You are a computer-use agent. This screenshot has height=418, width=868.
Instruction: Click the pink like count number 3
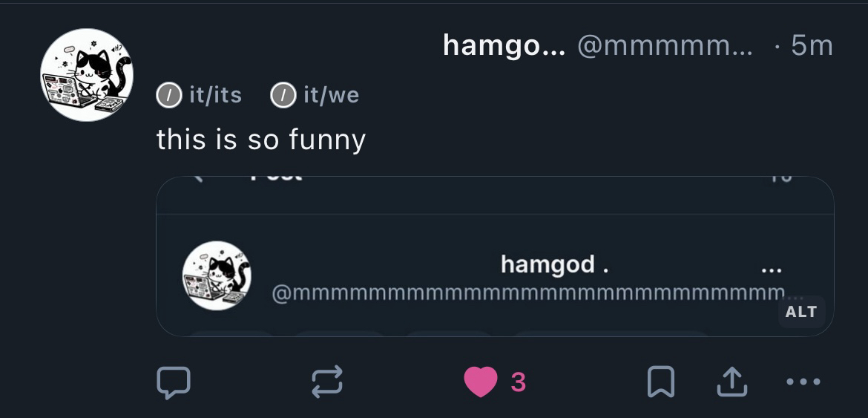pos(518,382)
